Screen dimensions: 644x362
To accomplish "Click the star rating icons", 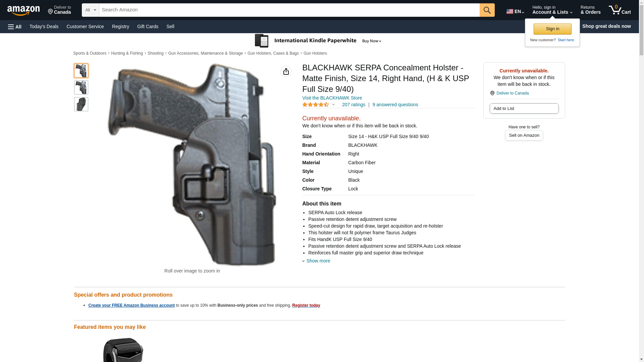I will (x=316, y=105).
